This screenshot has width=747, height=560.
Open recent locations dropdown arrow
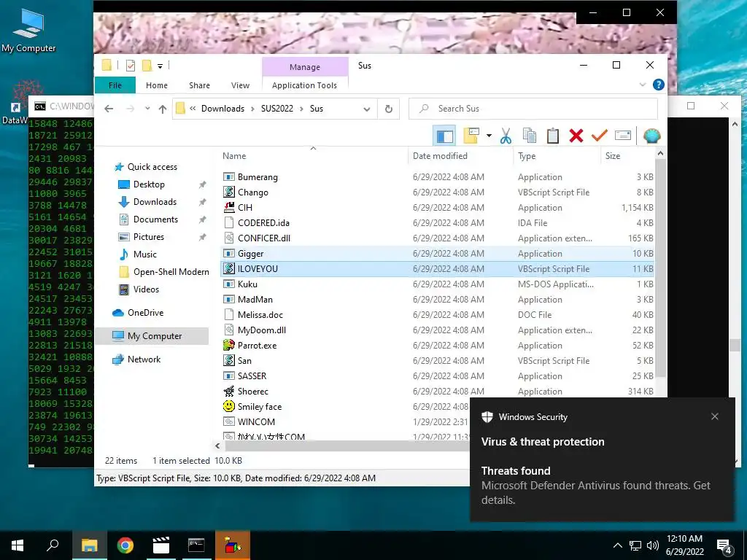[147, 109]
